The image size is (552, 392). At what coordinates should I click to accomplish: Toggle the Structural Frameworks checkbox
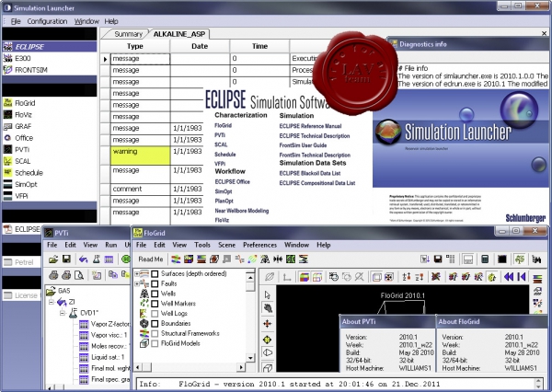155,333
